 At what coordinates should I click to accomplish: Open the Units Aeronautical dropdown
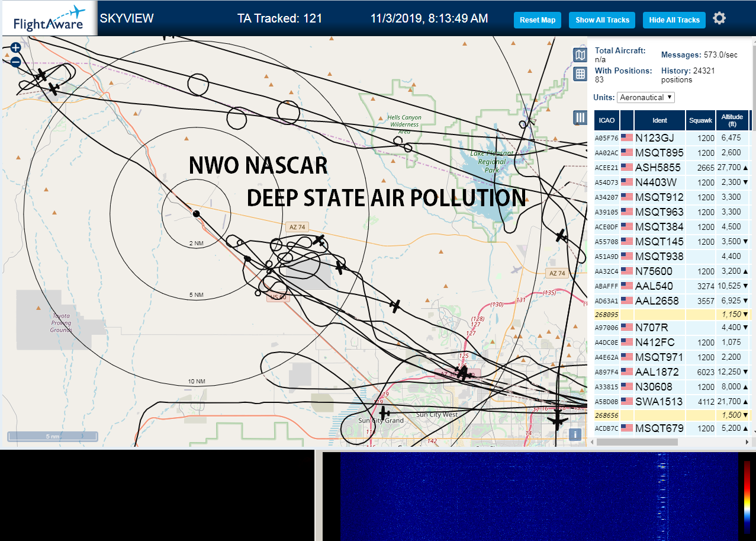click(646, 97)
